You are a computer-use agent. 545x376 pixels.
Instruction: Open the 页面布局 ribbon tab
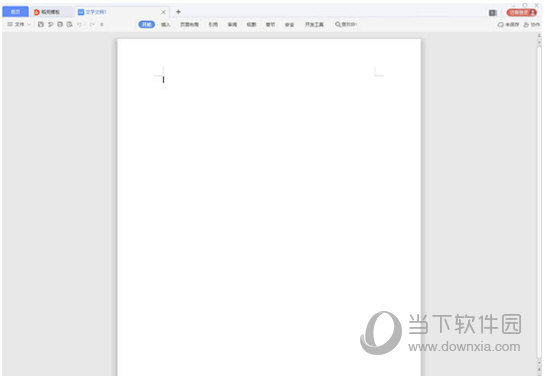click(x=189, y=24)
